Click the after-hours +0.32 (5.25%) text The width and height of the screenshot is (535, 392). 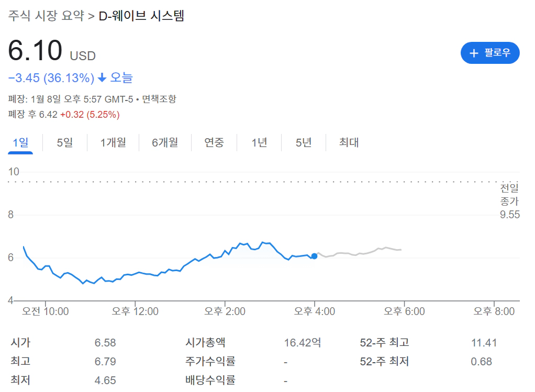pyautogui.click(x=90, y=115)
